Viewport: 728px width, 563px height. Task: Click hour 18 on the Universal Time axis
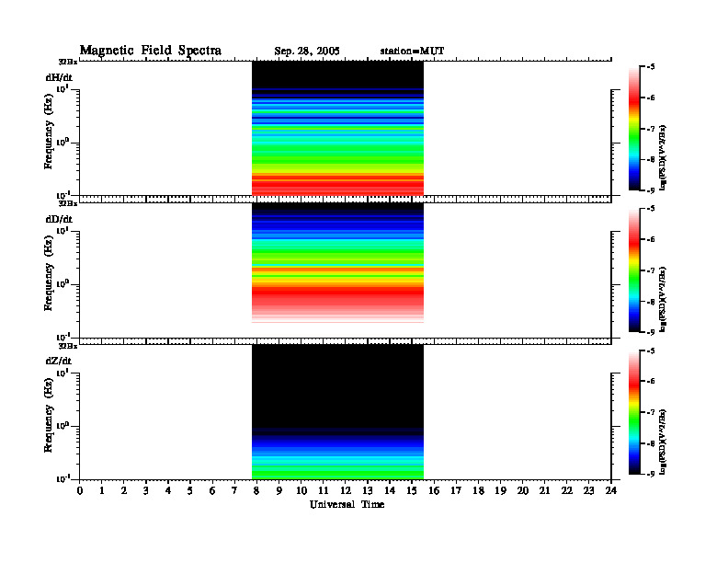tap(478, 491)
